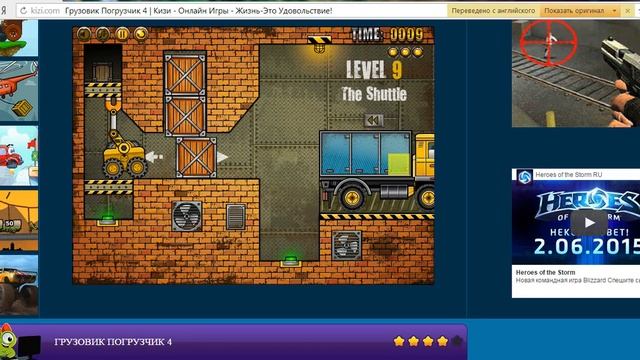
Task: Click the square vent grille on brick wall
Action: [x=236, y=217]
